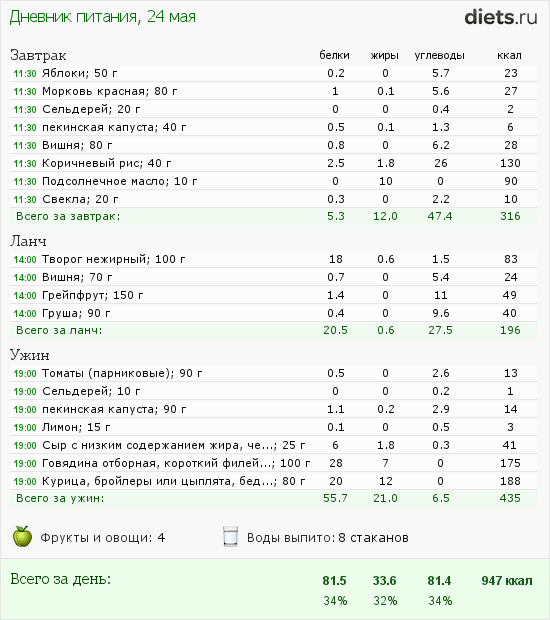This screenshot has height=620, width=550.
Task: Click the углеводы column header
Action: 439,55
